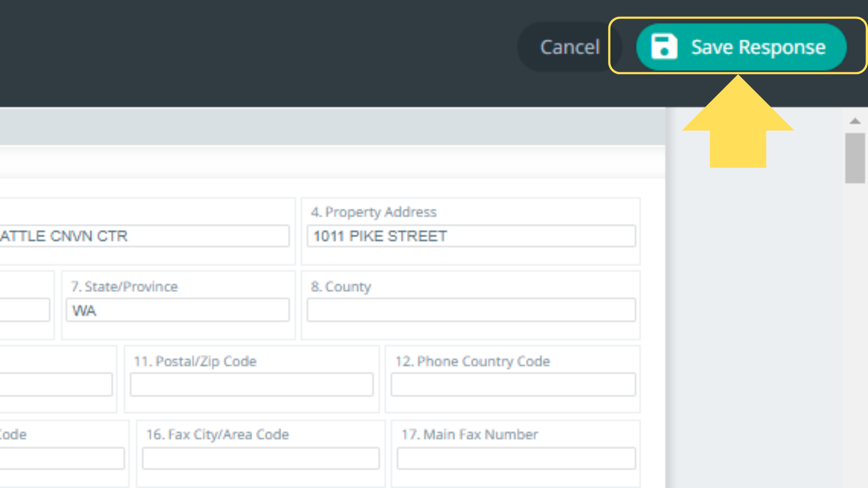Focus the State/Province field containing WA
The height and width of the screenshot is (488, 868).
pyautogui.click(x=178, y=310)
